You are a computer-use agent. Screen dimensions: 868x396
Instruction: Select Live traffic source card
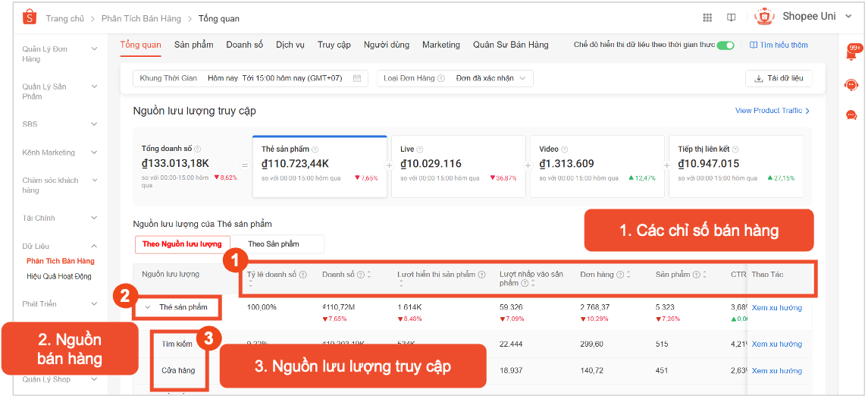point(459,166)
